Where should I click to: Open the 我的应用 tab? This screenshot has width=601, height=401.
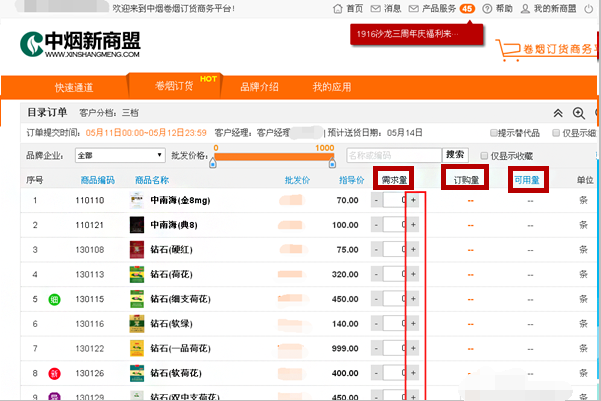[x=332, y=87]
